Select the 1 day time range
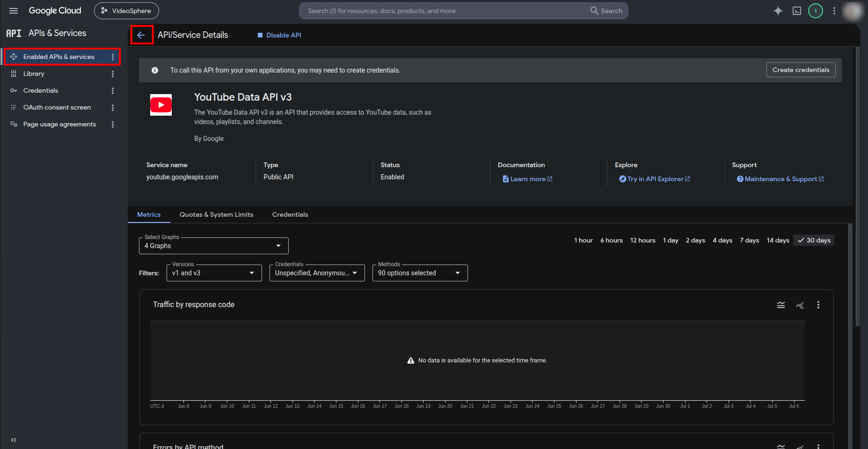The width and height of the screenshot is (868, 449). point(671,240)
